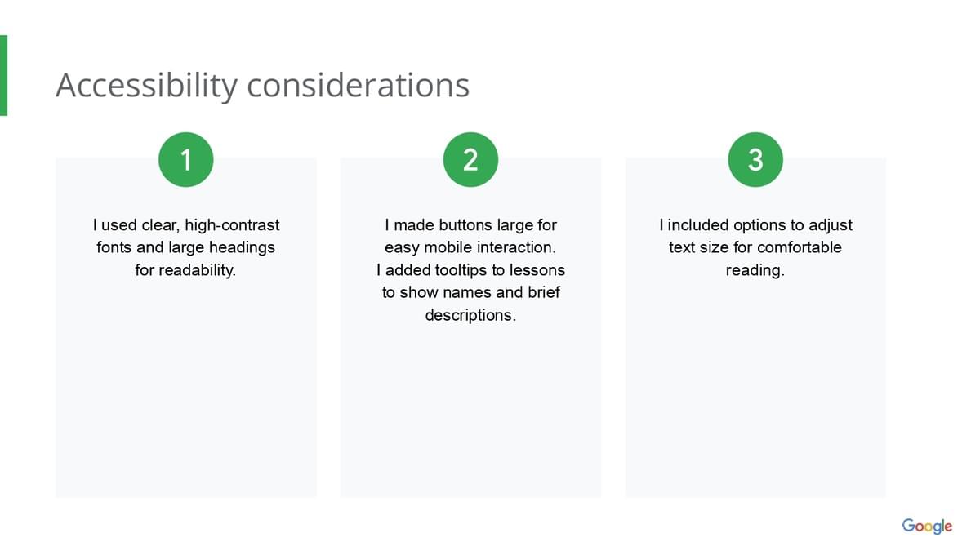The image size is (980, 551).
Task: Select the adjust text size paragraph
Action: coord(755,247)
